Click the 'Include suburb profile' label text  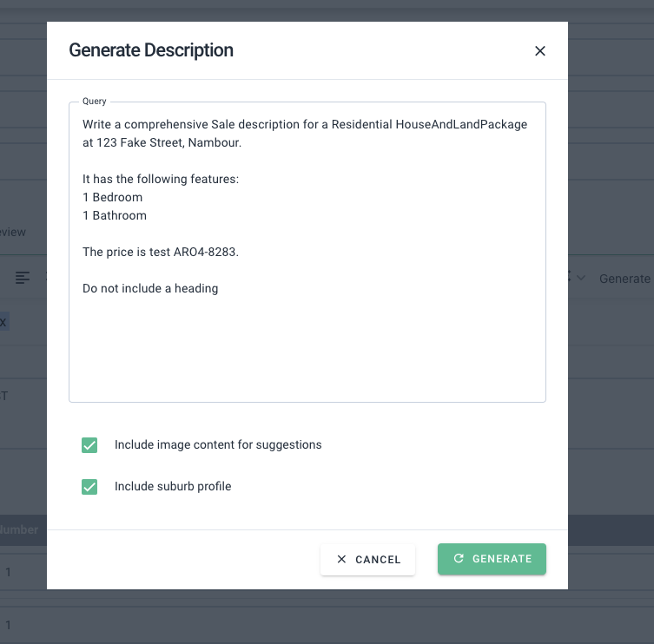click(x=173, y=487)
